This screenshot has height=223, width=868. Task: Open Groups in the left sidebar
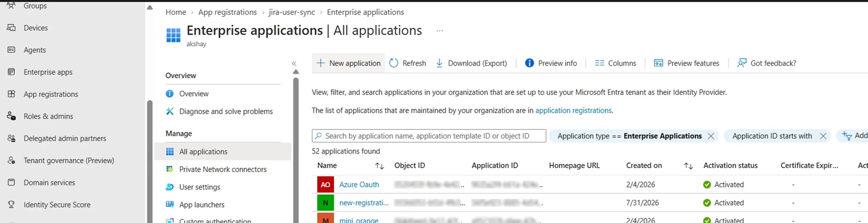(35, 5)
